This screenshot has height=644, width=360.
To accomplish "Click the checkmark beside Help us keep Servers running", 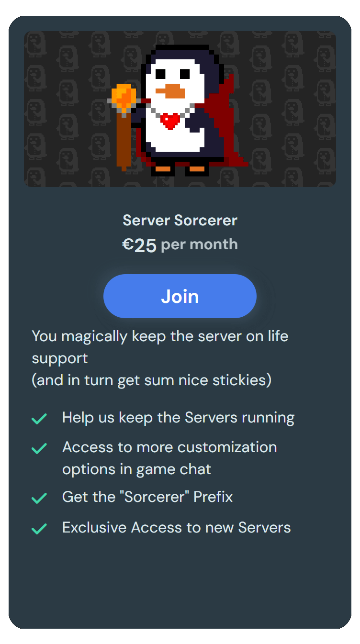I will (x=39, y=419).
